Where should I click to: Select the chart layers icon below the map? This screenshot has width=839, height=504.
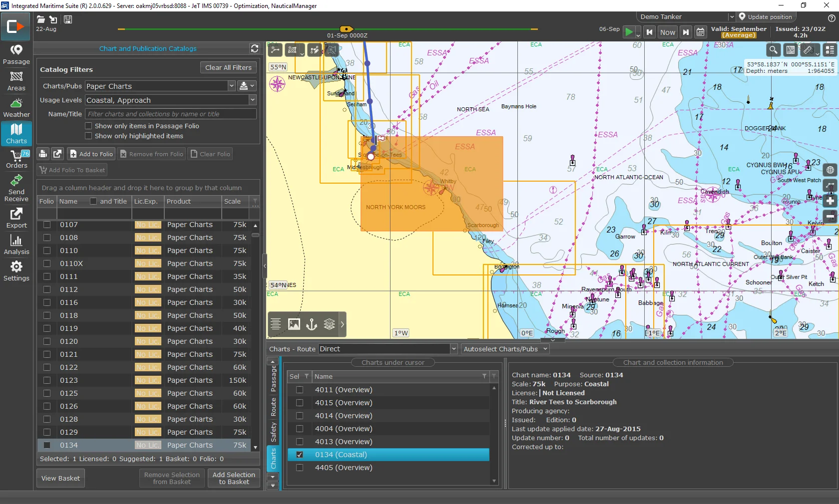point(329,324)
